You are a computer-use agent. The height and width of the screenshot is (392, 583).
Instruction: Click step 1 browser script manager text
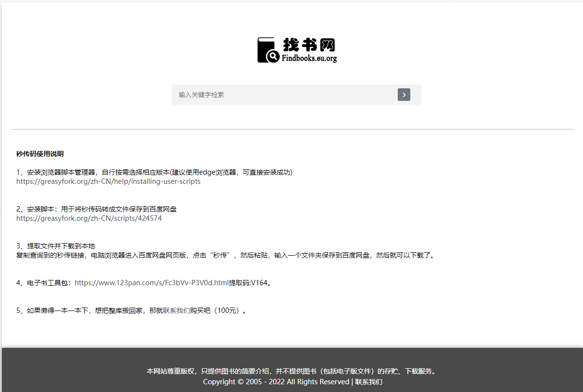coord(154,172)
